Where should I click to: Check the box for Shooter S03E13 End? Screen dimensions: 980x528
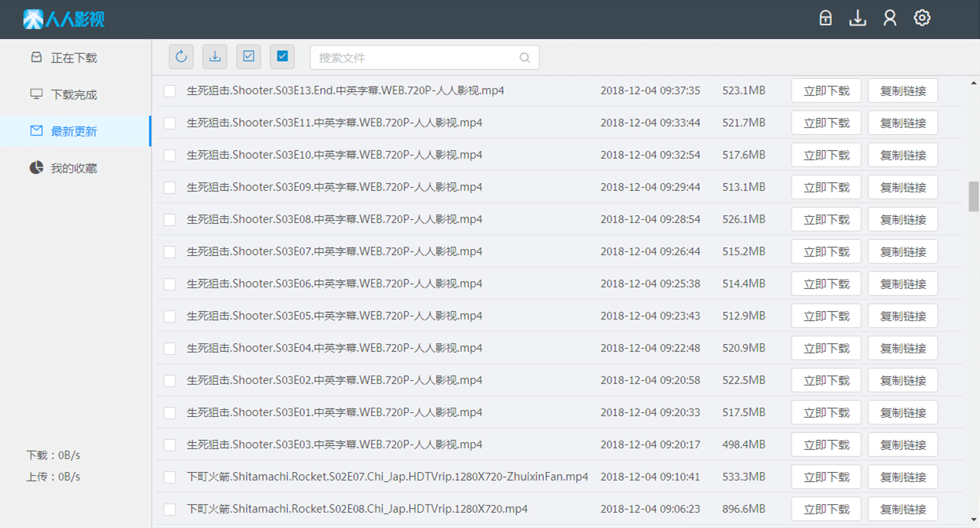click(170, 91)
